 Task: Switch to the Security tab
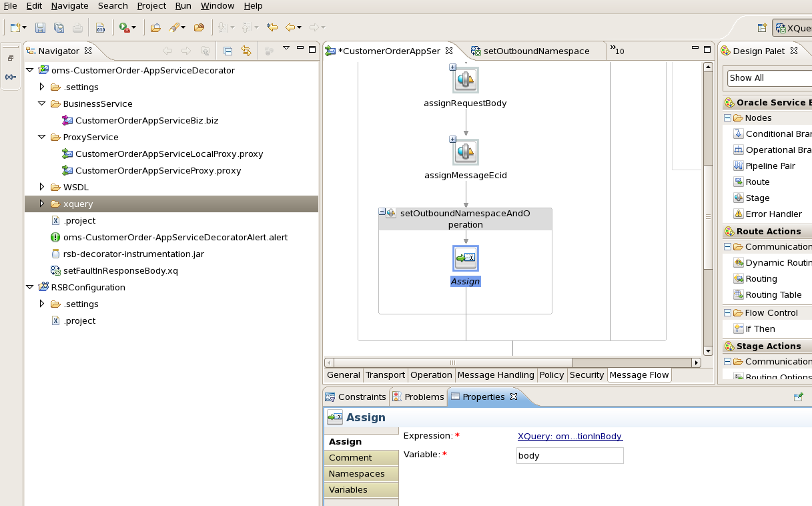point(586,375)
